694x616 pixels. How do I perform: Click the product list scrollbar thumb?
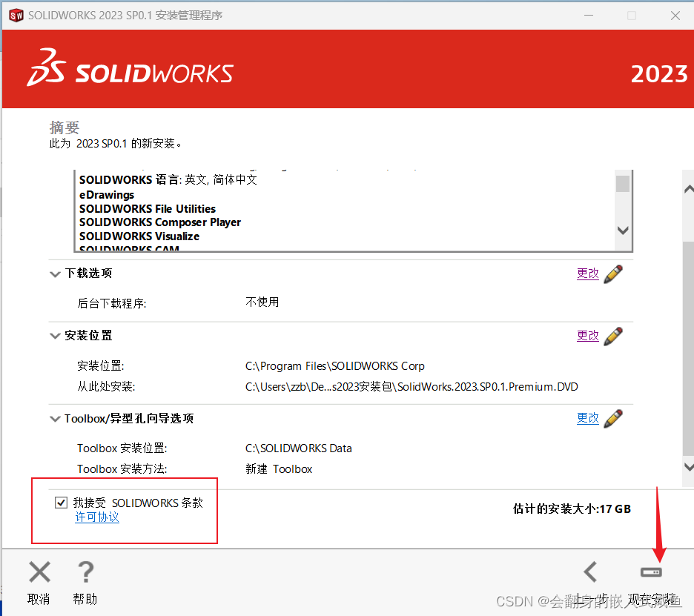tap(623, 184)
